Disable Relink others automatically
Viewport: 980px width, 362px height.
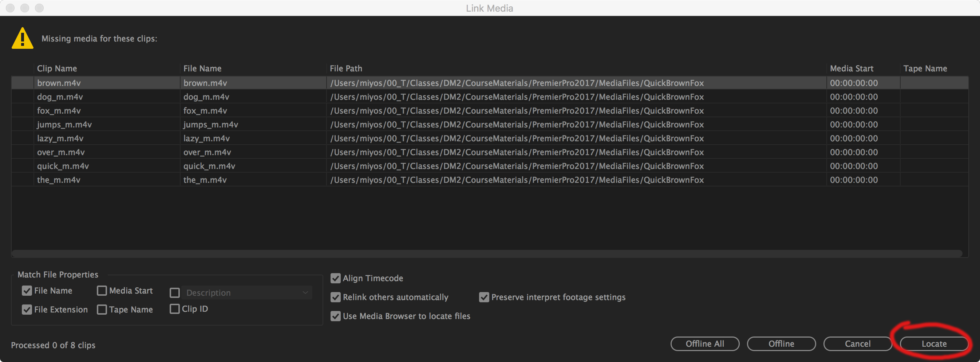[x=336, y=297]
